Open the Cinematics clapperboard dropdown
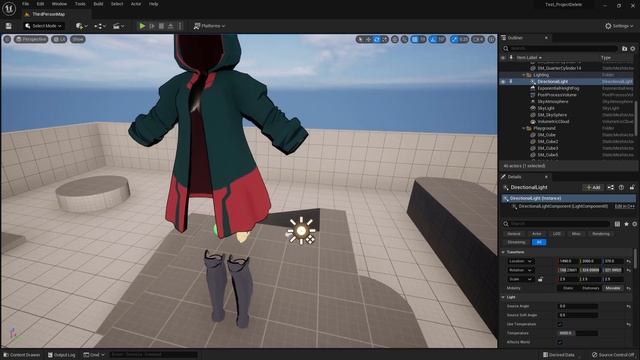 pos(118,26)
